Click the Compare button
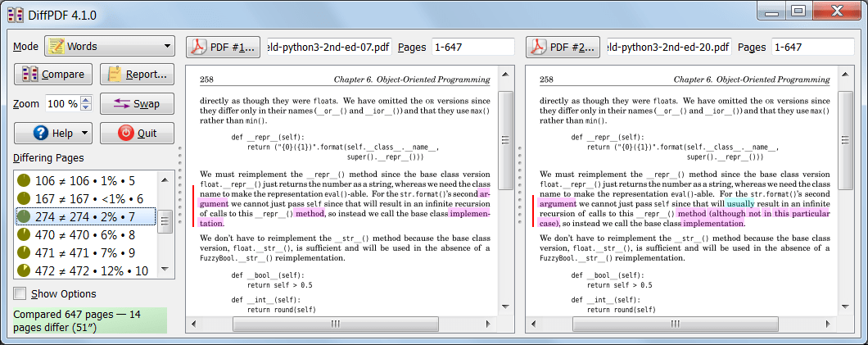This screenshot has height=345, width=868. tap(52, 75)
